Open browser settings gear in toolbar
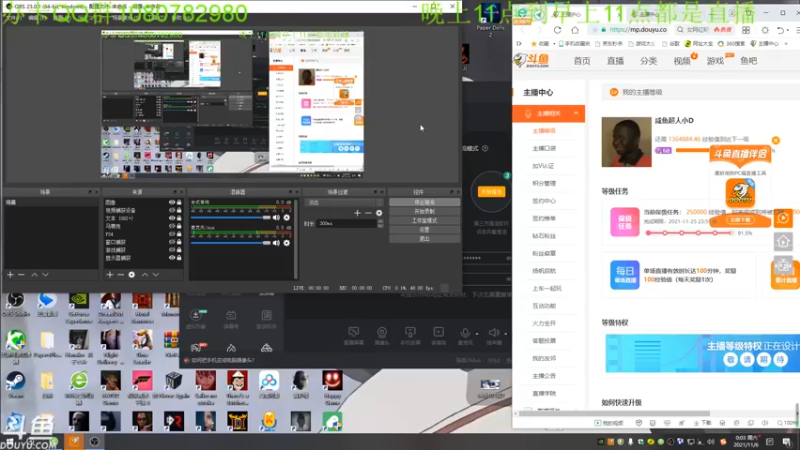The width and height of the screenshot is (800, 450). click(x=765, y=30)
